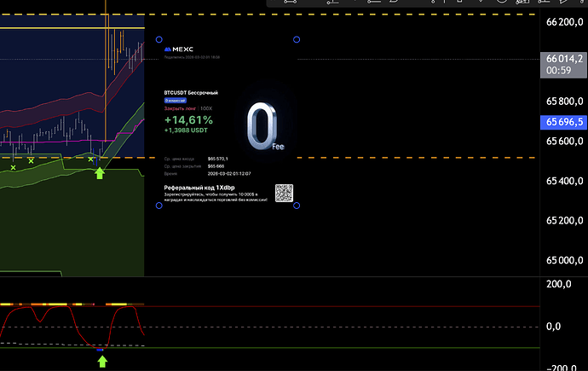
Task: Click the blue '0 комиссий' badge
Action: 178,101
